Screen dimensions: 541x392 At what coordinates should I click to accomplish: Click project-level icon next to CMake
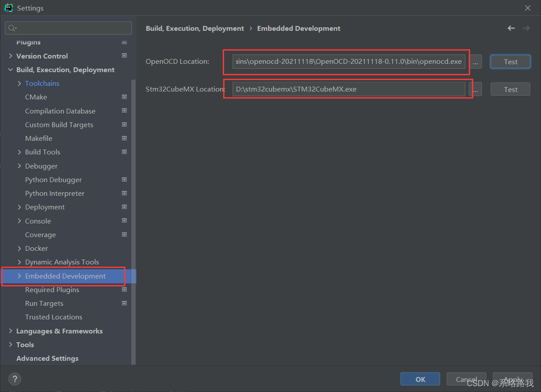point(124,97)
